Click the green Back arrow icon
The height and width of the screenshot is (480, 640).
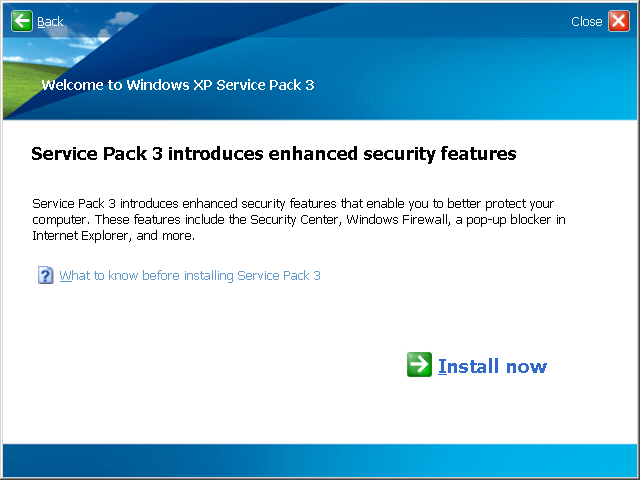pos(22,21)
